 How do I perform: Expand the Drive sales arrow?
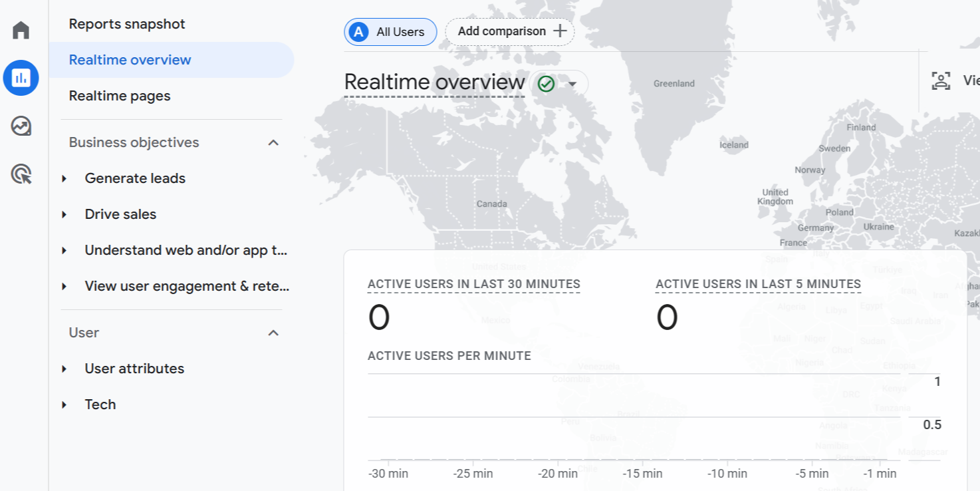[64, 214]
